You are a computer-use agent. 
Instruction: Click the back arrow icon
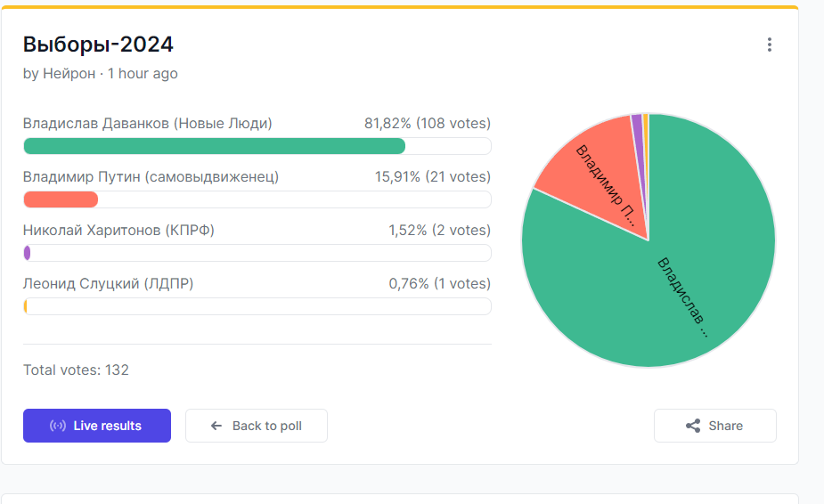[216, 426]
